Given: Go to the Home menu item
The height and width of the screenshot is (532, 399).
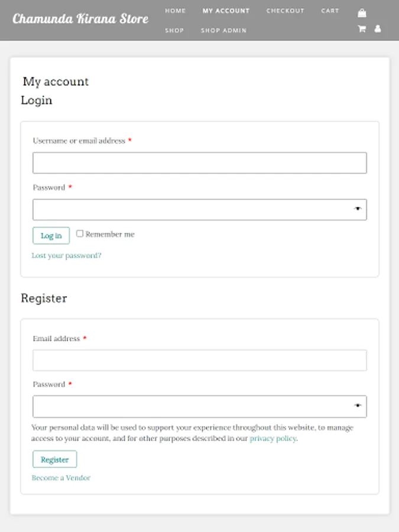Looking at the screenshot, I should coord(175,11).
